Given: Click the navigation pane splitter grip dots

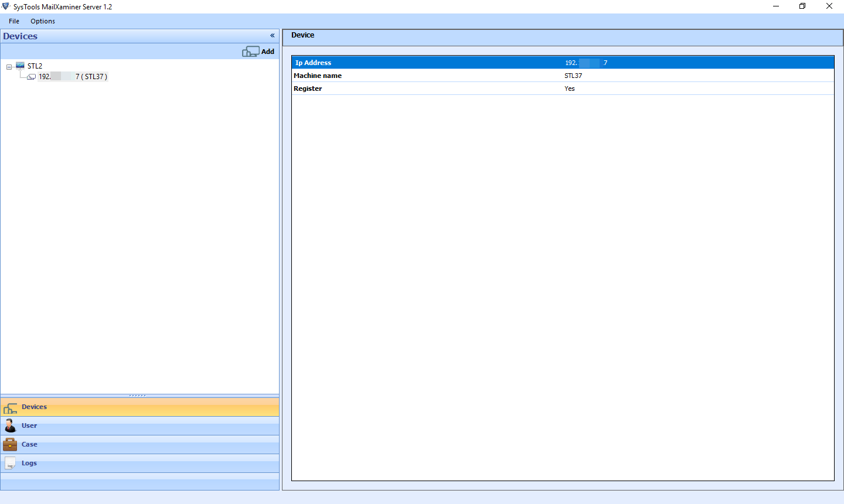Looking at the screenshot, I should [x=138, y=396].
